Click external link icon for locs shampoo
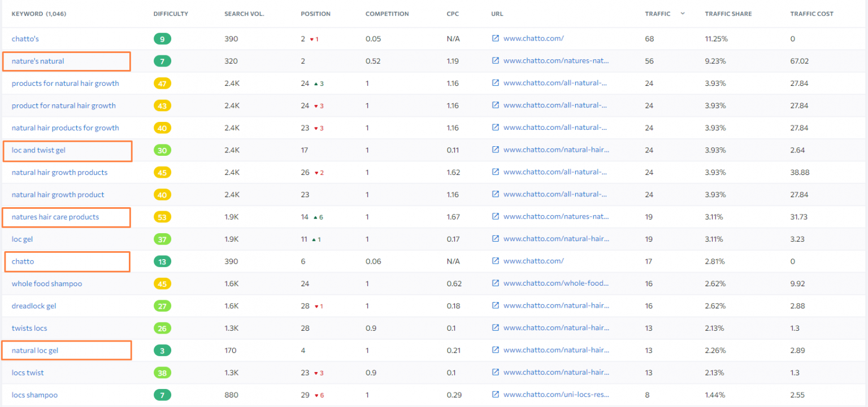Screen dimensions: 868x407 click(496, 395)
